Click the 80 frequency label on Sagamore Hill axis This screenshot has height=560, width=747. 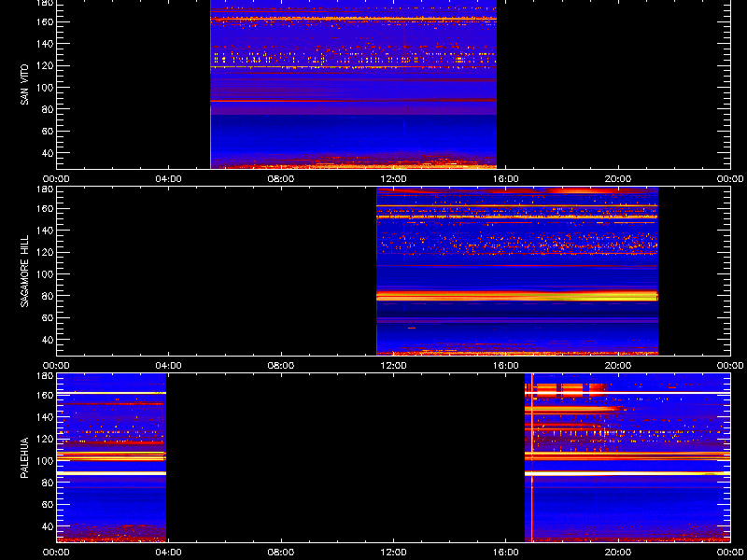46,296
